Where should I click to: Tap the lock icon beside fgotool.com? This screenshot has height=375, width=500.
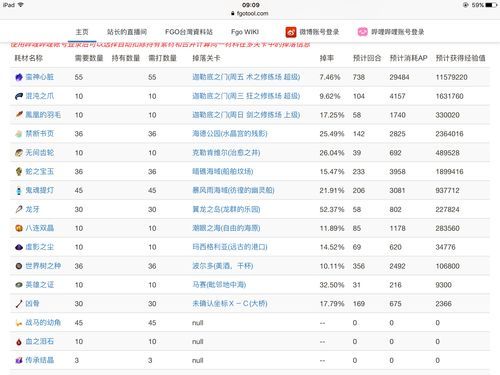[x=233, y=13]
